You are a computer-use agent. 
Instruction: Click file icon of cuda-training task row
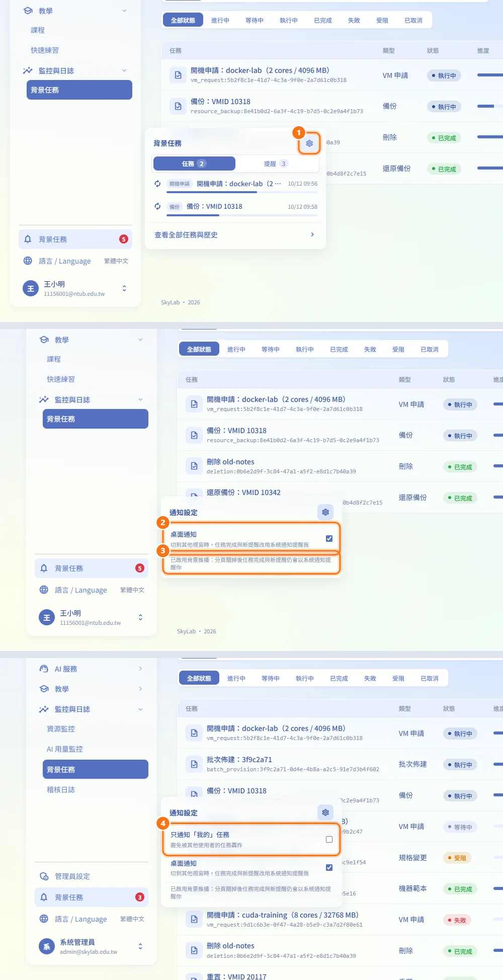(194, 920)
